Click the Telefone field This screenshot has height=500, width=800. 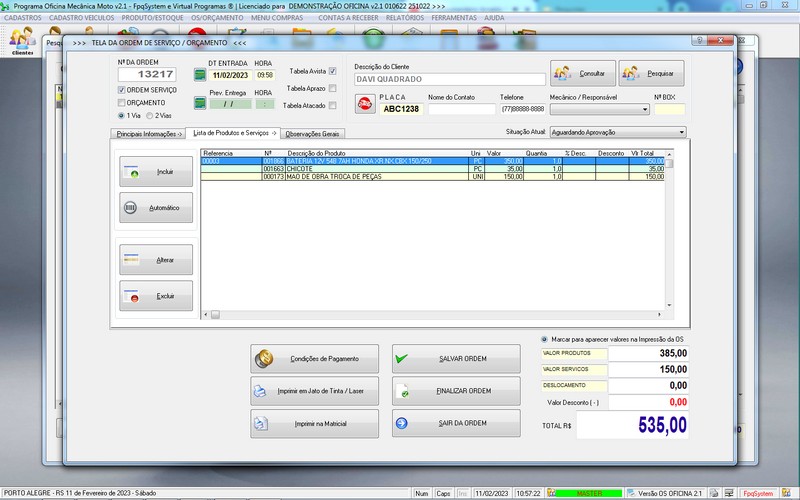point(523,109)
